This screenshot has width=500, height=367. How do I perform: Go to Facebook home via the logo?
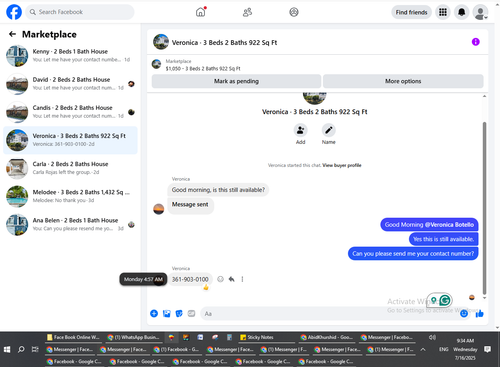14,12
